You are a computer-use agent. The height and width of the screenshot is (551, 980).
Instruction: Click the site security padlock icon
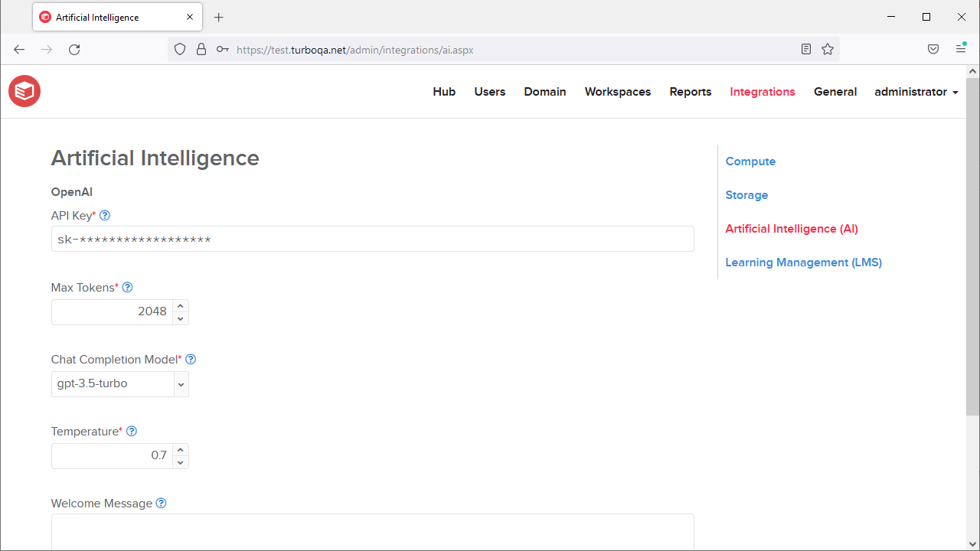click(201, 49)
